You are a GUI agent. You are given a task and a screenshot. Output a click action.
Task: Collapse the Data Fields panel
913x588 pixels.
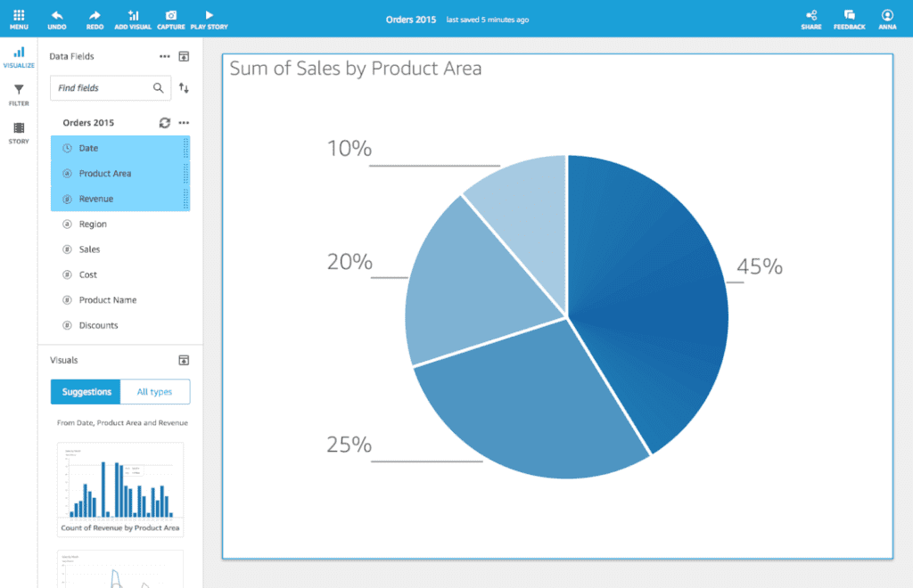pyautogui.click(x=185, y=56)
